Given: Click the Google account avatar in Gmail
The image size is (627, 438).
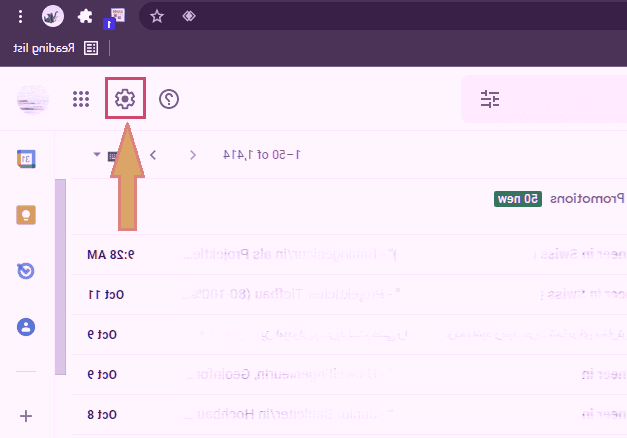Looking at the screenshot, I should (33, 99).
